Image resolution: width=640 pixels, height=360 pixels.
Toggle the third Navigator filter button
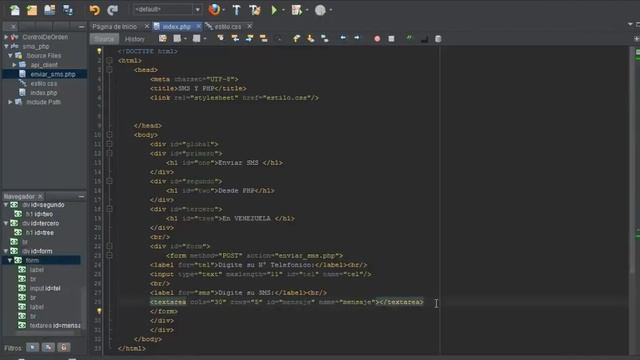pos(63,347)
